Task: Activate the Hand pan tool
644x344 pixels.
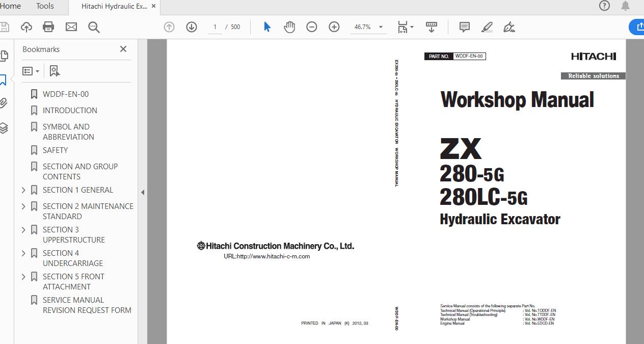Action: click(289, 27)
